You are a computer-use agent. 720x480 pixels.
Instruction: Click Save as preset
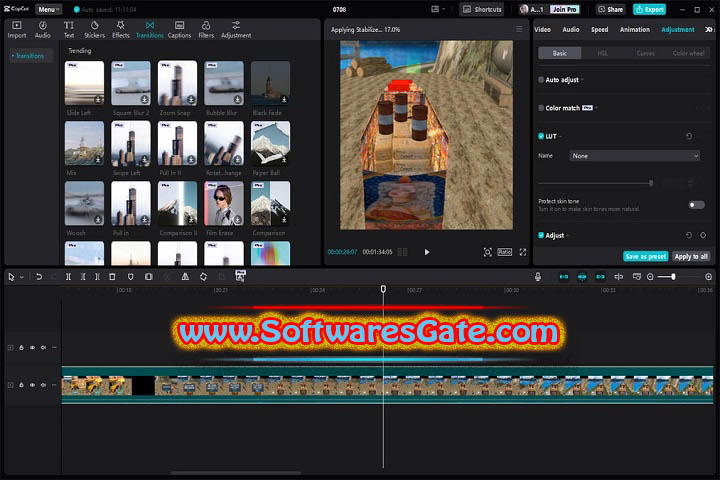pos(645,256)
